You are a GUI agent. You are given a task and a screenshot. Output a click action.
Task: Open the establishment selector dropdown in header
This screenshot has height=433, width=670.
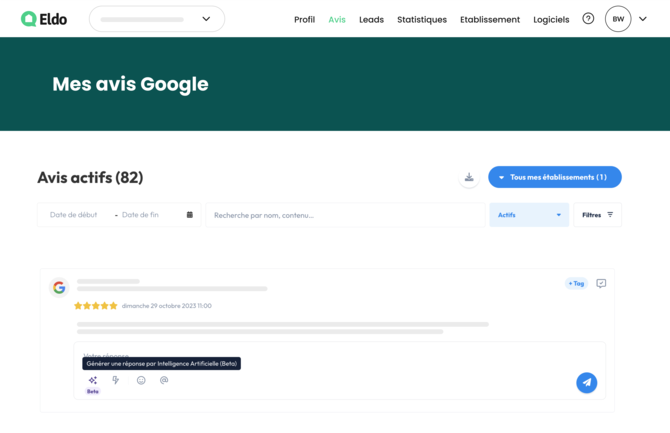click(x=157, y=19)
